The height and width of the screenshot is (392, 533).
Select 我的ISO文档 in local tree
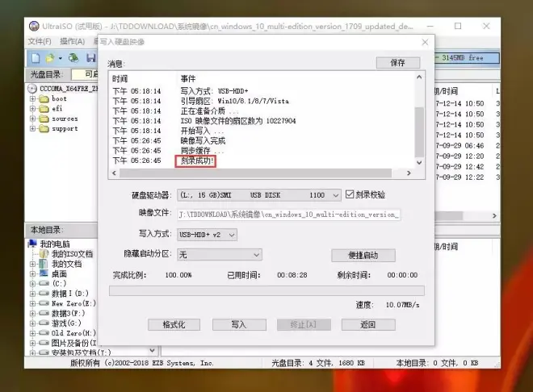[x=72, y=254]
